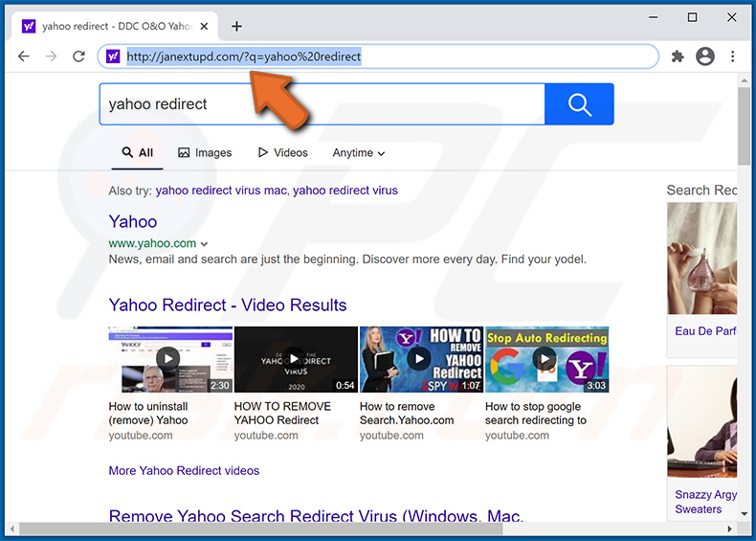This screenshot has width=756, height=541.
Task: Minimize the browser window
Action: 654,17
